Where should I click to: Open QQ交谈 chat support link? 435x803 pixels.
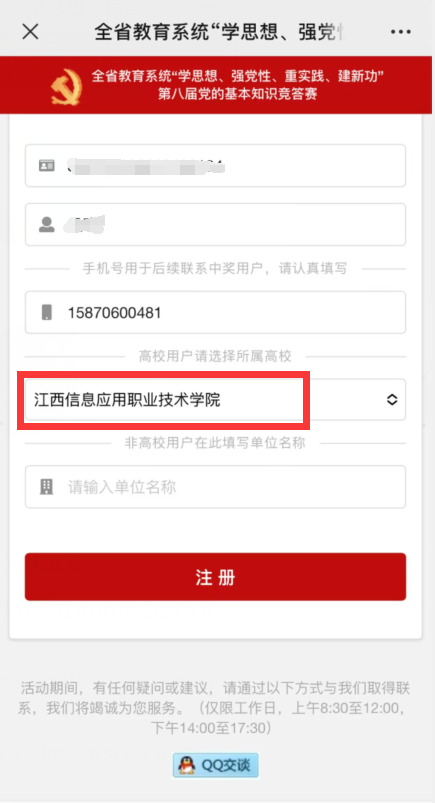[215, 765]
